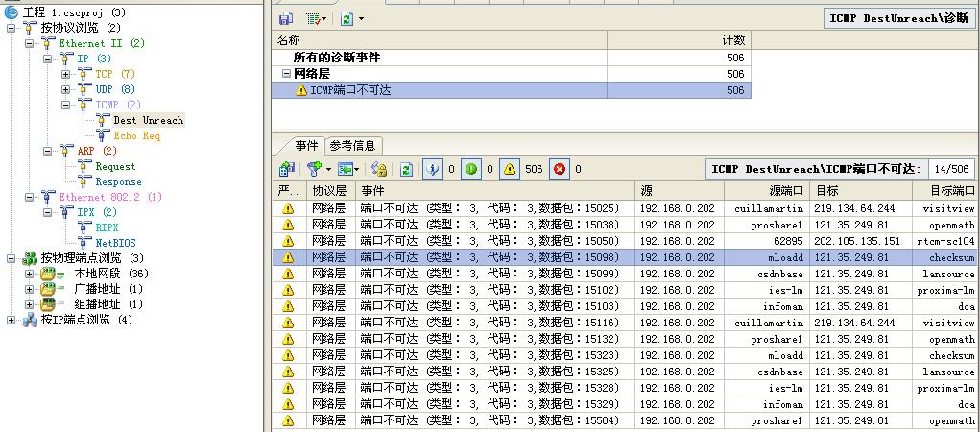Collapse the ICMP (2) tree node

click(65, 105)
